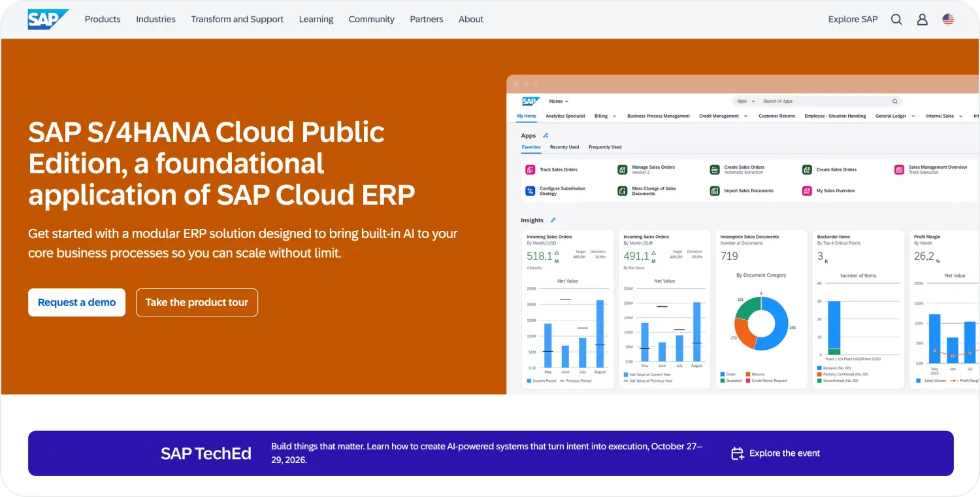
Task: Click the Incomplete Sales Documents card title
Action: pos(749,237)
